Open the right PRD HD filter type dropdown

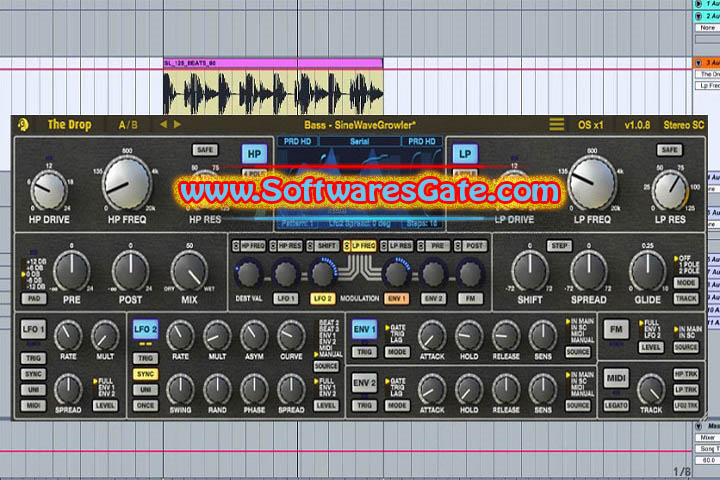422,141
